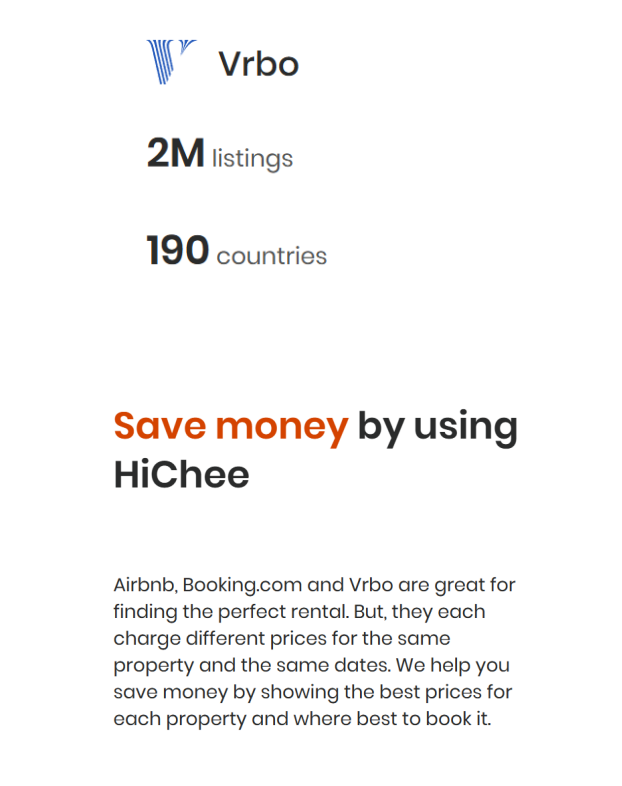This screenshot has height=786, width=622.
Task: Click the phrase finding the perfect rental
Action: point(231,612)
